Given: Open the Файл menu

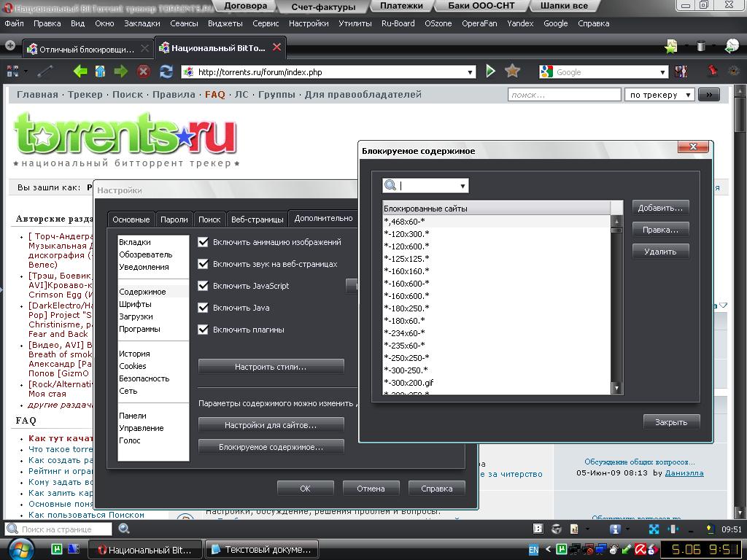Looking at the screenshot, I should [15, 23].
